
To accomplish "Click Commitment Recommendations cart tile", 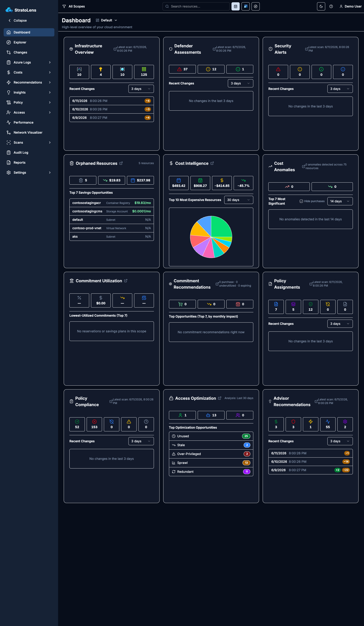I will point(182,304).
